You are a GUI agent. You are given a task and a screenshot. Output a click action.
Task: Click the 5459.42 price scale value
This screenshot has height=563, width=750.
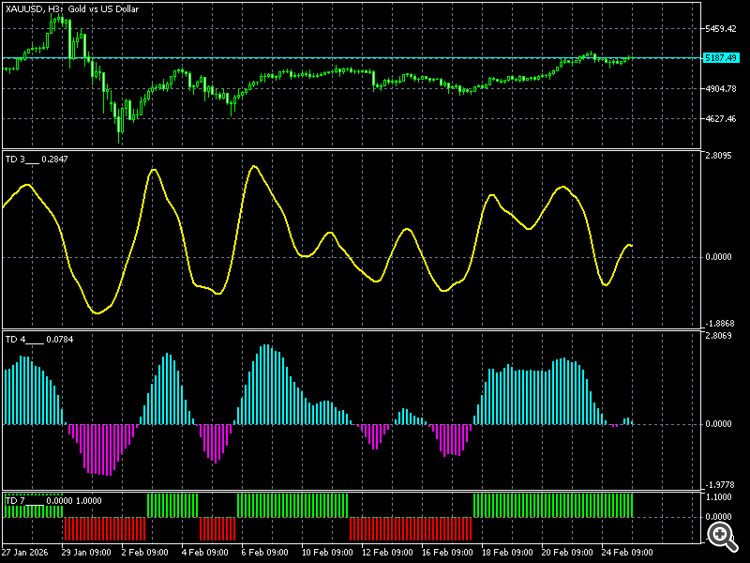(721, 29)
